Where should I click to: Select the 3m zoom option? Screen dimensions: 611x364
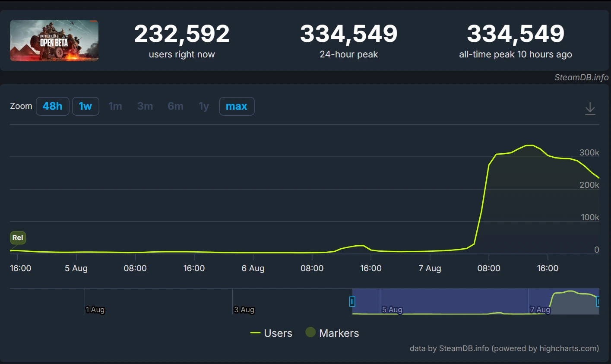click(145, 106)
